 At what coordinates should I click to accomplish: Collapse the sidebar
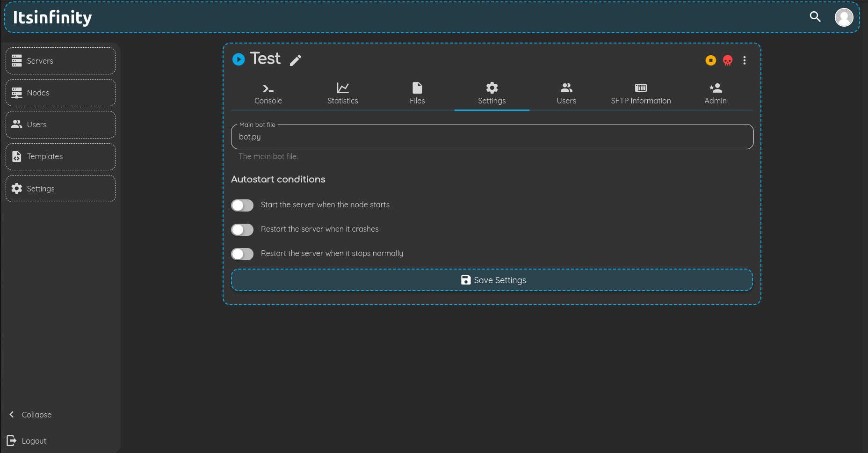pos(30,415)
